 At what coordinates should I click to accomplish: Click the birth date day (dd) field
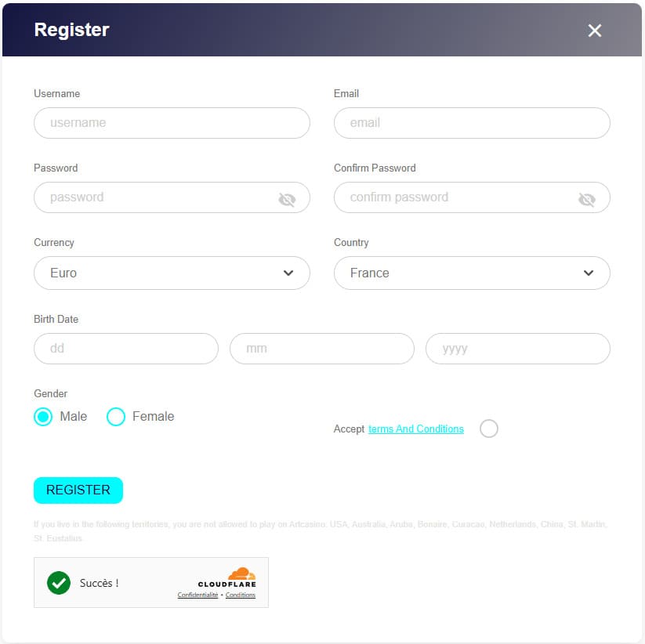125,349
